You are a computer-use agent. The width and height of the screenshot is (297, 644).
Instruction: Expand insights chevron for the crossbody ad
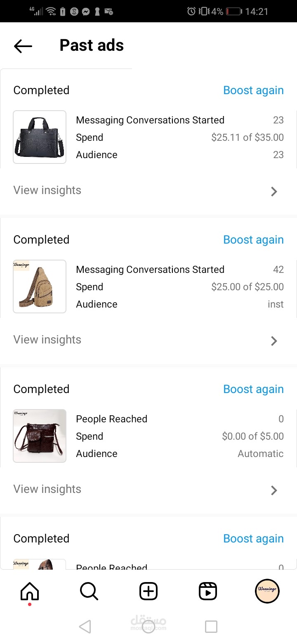pos(274,490)
